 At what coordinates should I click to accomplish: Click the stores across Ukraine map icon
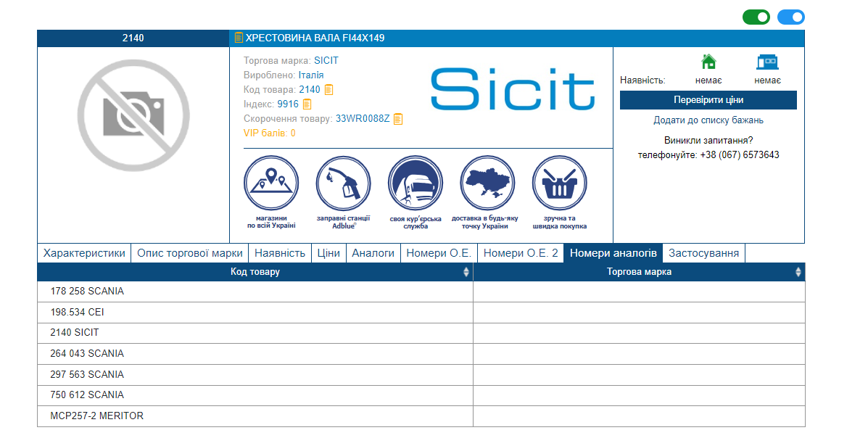[271, 183]
